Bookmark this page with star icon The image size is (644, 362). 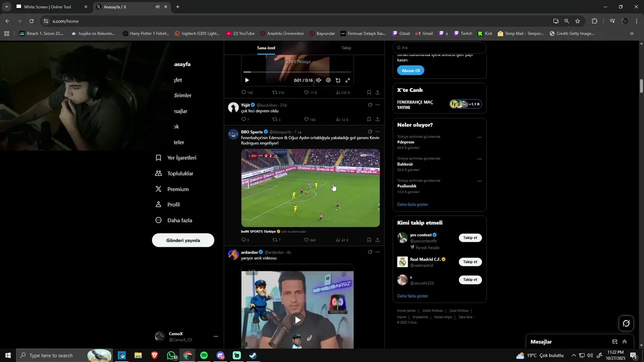(578, 21)
